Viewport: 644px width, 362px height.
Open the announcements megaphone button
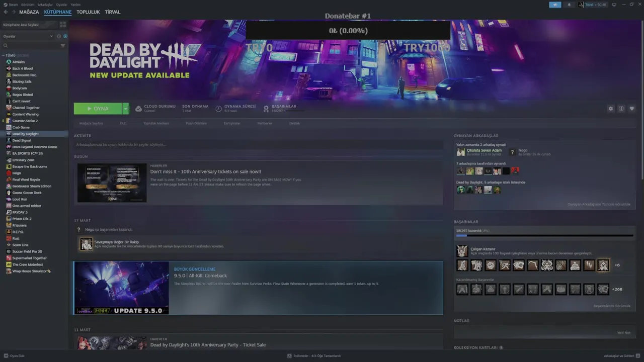click(x=555, y=5)
